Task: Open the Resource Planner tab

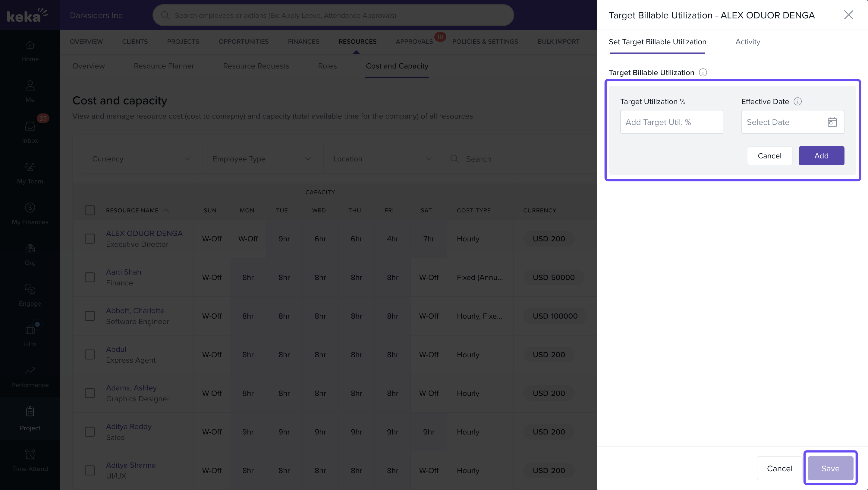Action: [164, 66]
